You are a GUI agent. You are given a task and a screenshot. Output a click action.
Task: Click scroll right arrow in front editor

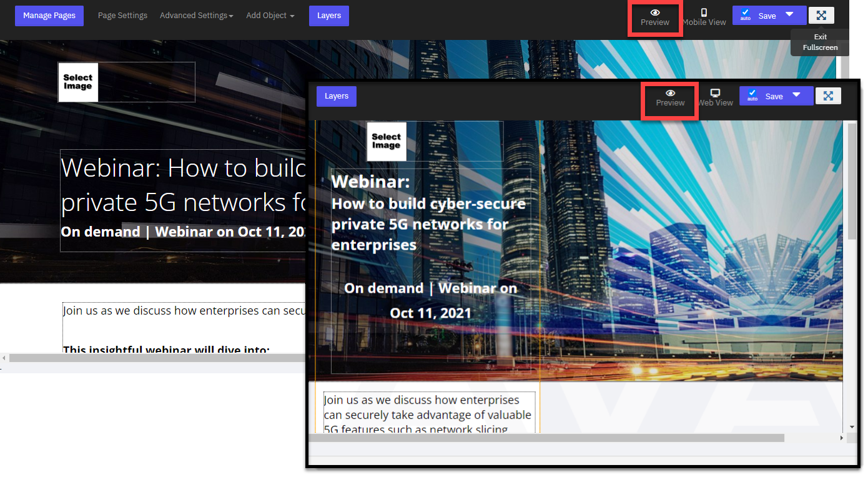click(x=842, y=438)
